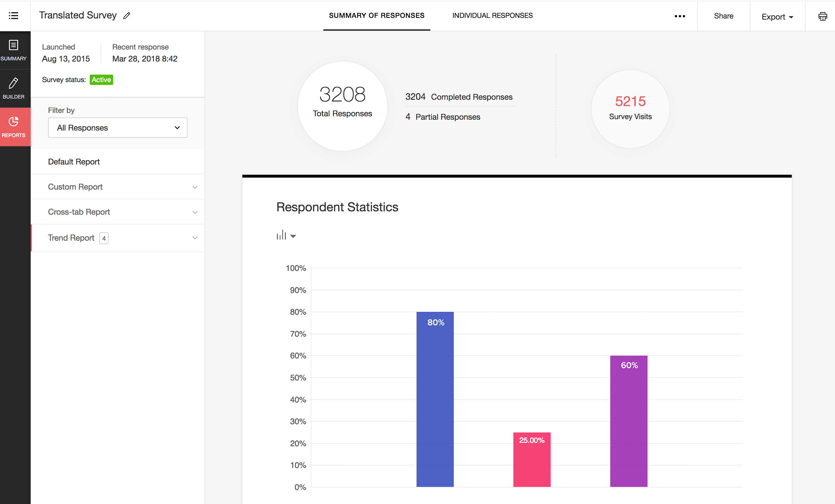
Task: Click the hamburger menu icon
Action: tap(13, 15)
